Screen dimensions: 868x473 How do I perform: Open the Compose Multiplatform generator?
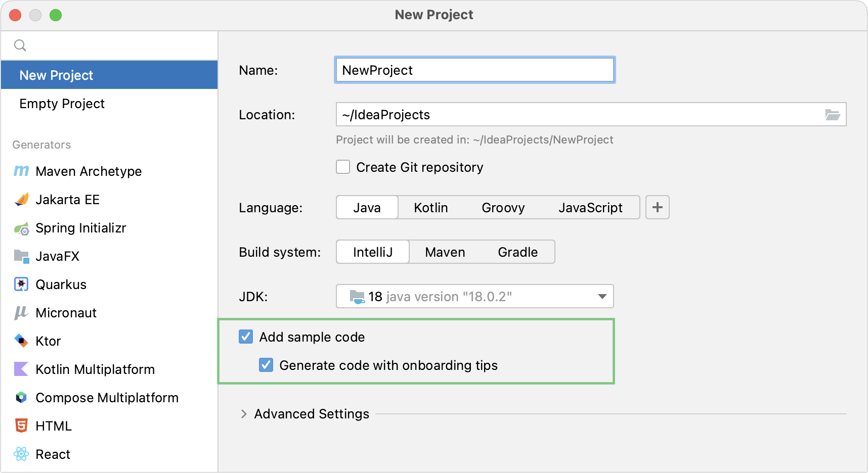[109, 398]
